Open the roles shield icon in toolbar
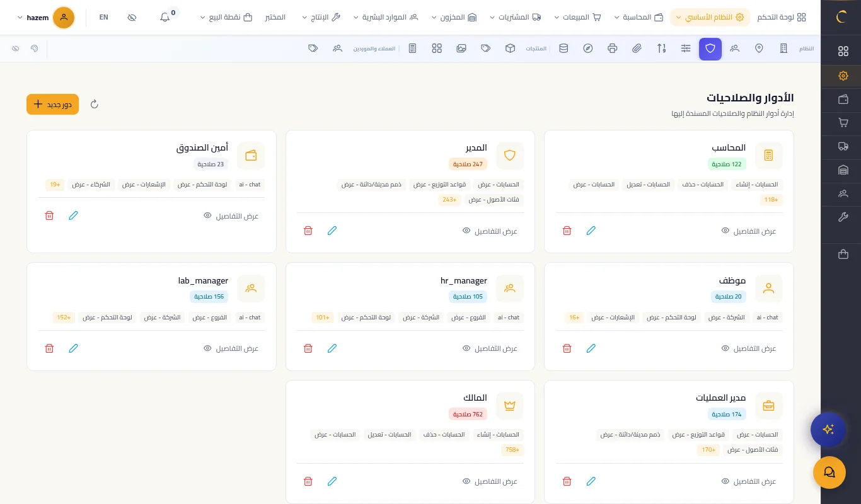The width and height of the screenshot is (861, 504). click(x=710, y=49)
